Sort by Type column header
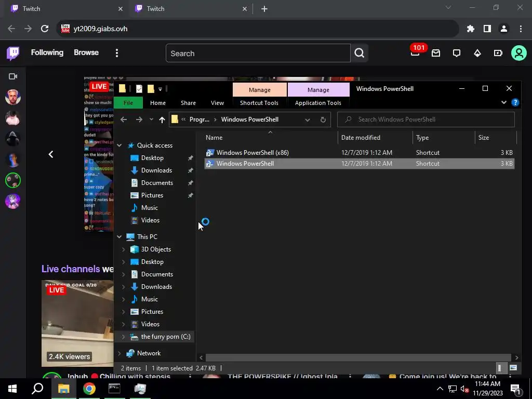The width and height of the screenshot is (532, 399). [422, 137]
